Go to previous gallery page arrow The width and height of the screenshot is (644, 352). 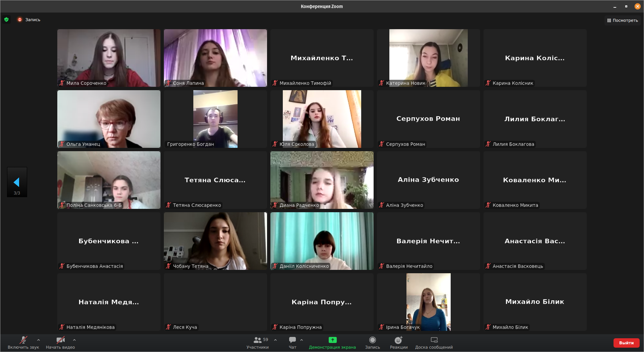pyautogui.click(x=16, y=182)
